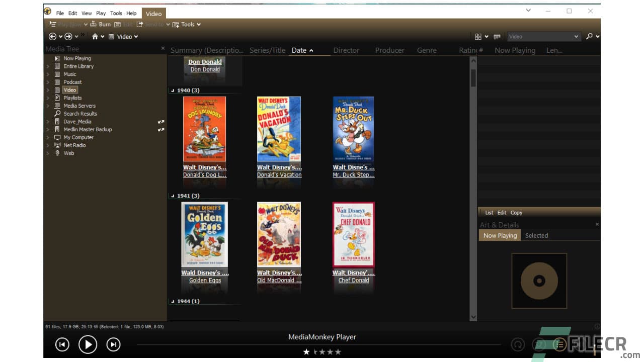
Task: Open the Donald's Vacation poster thumbnail
Action: click(x=279, y=129)
